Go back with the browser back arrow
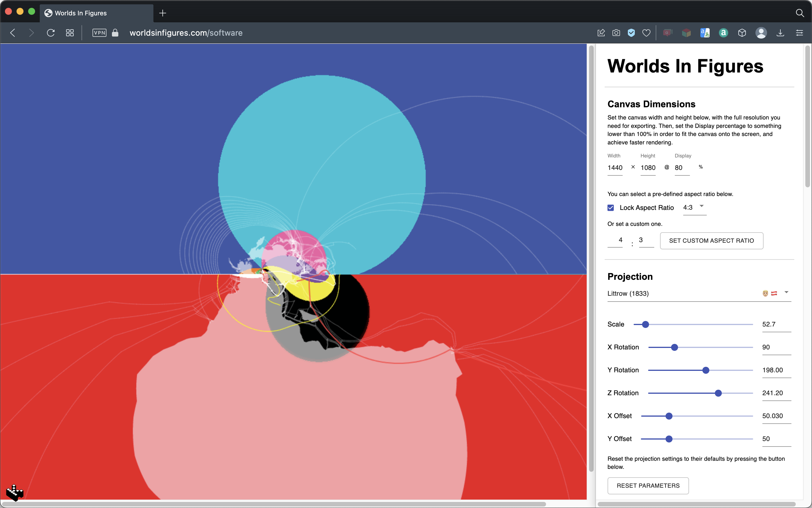 click(x=13, y=32)
